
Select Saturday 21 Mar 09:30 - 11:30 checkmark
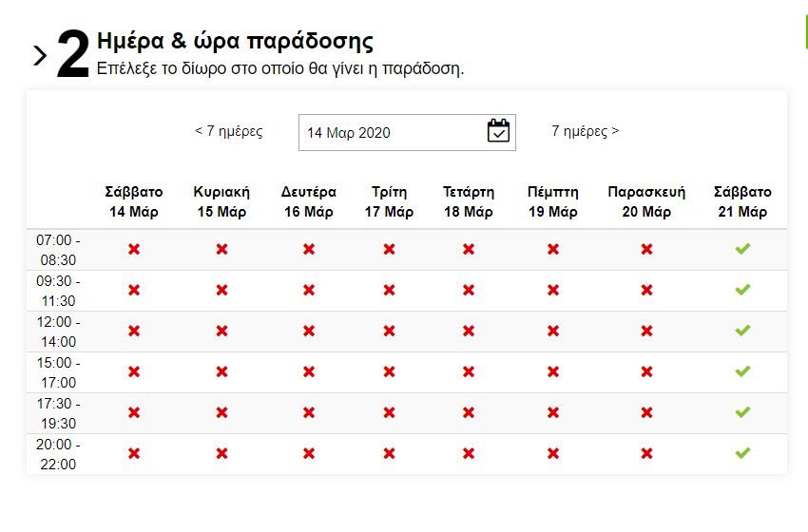[742, 290]
